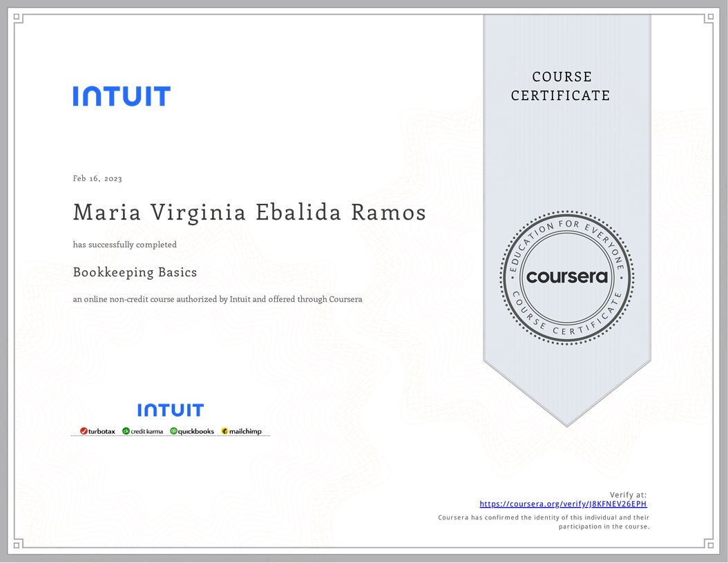Click the blue Intuit logo at top
Screen dimensions: 728x563
(122, 96)
